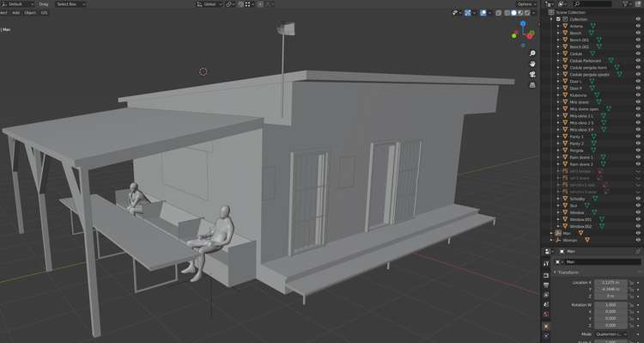Open the View Layer properties tab
Screen dimensions: 644x343
[546, 295]
